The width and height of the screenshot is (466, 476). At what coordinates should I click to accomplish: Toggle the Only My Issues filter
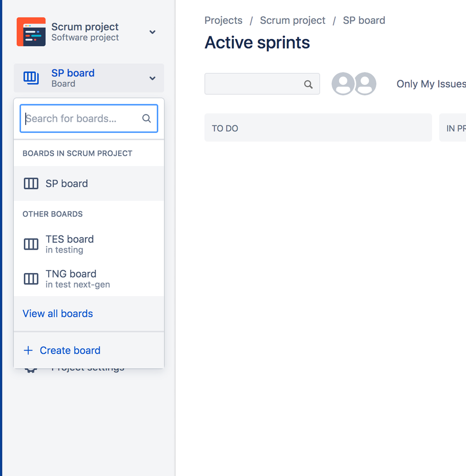(x=430, y=83)
